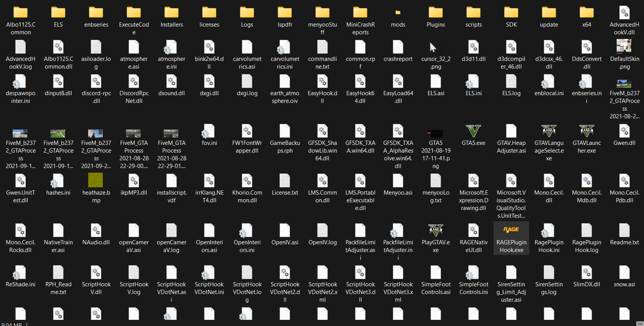Click the x64 folder icon
The height and width of the screenshot is (326, 644).
[x=587, y=12]
